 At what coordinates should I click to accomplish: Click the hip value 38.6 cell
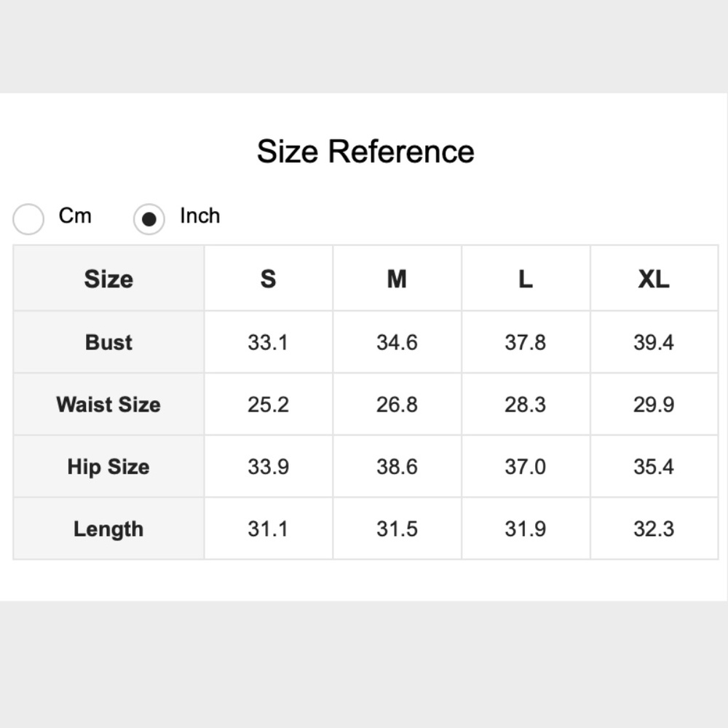(x=397, y=467)
